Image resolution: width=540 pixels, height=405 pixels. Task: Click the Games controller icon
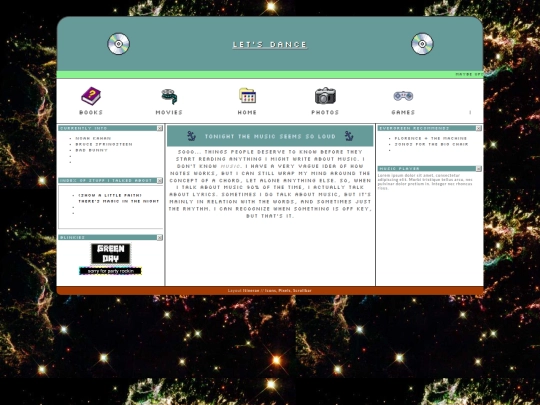tap(403, 96)
